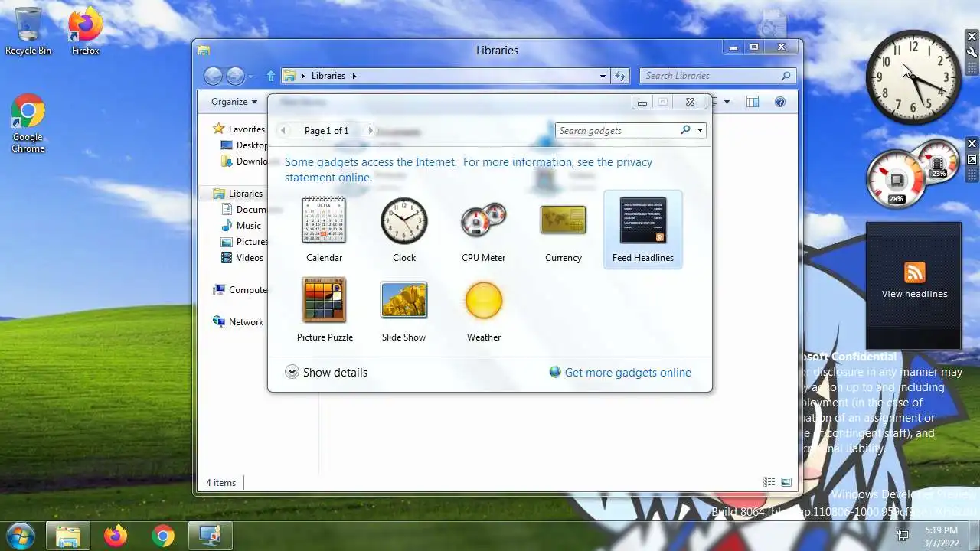Open Get more gadgets online link
The image size is (980, 551).
(620, 372)
